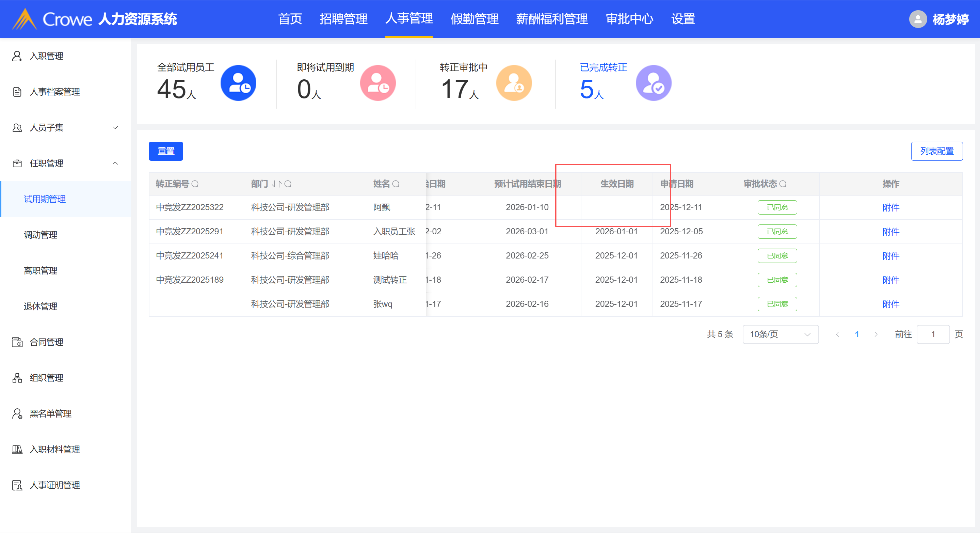Click the user avatar icon beside 杨梦婷

coord(918,19)
